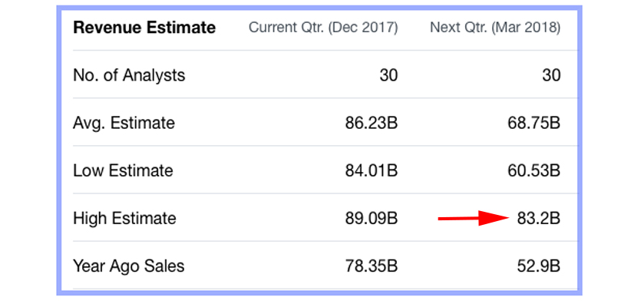Click the 89.09B high estimate value

372,219
